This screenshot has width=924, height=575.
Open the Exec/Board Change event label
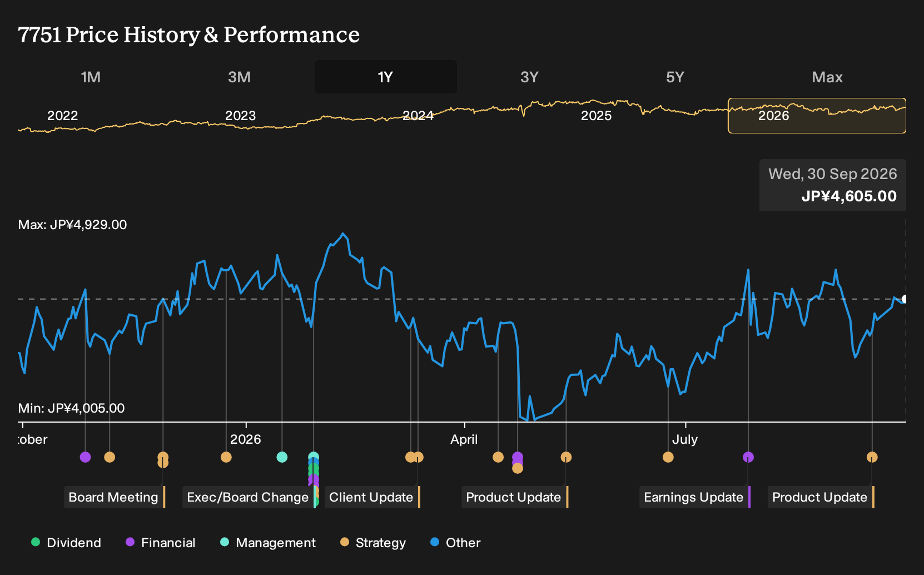248,497
